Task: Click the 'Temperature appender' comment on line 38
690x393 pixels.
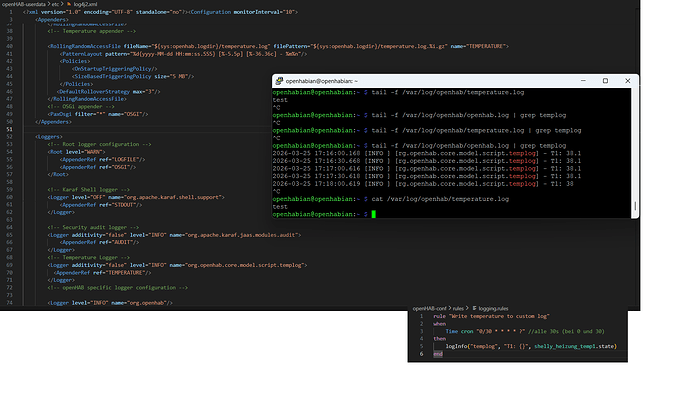Action: 92,31
